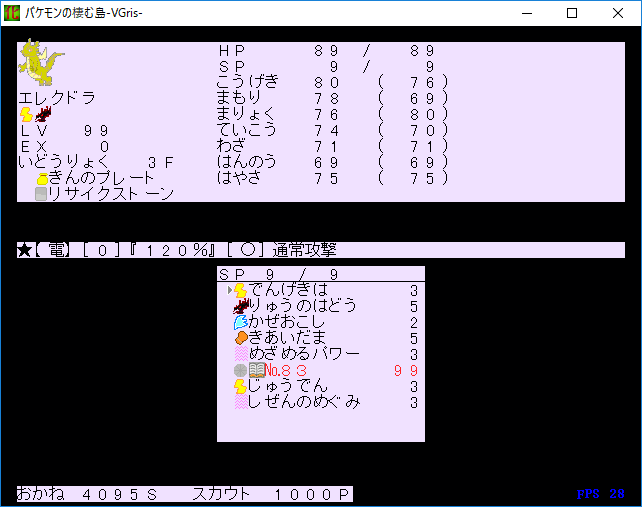
Task: Click the star icon in the move description bar
Action: (x=24, y=250)
